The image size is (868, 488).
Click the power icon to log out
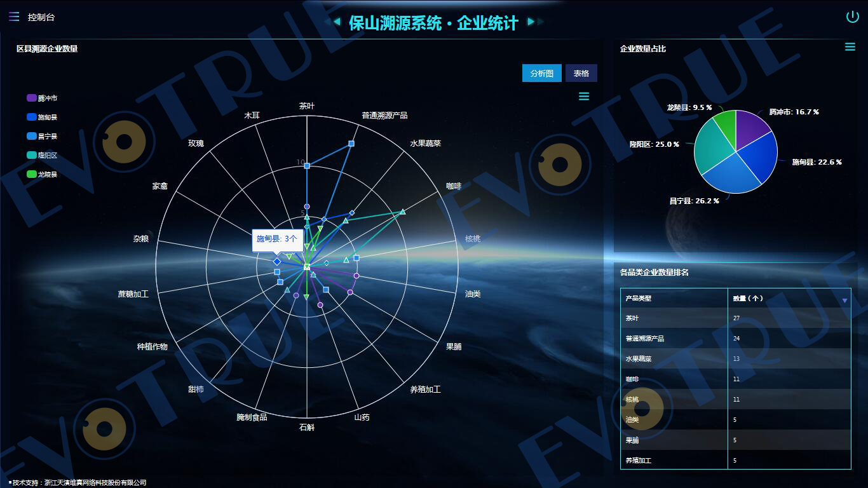[852, 17]
